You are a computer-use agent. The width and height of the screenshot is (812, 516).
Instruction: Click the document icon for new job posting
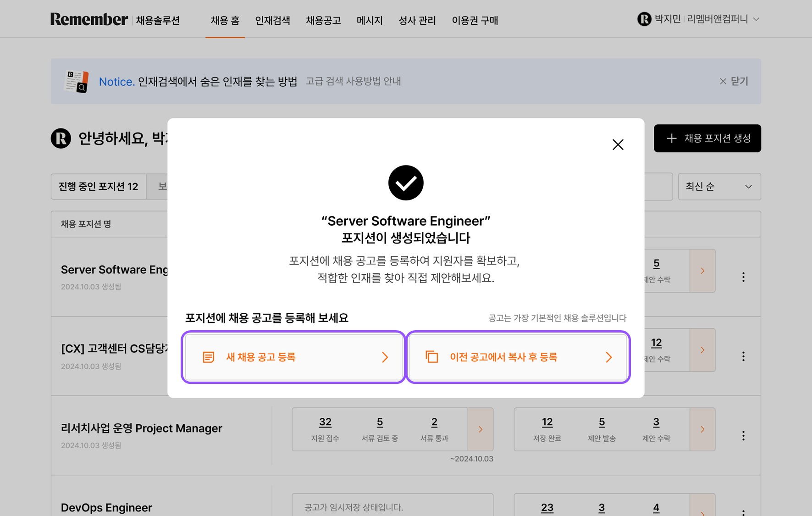click(209, 357)
